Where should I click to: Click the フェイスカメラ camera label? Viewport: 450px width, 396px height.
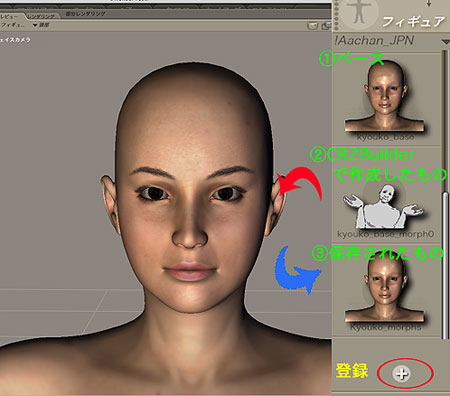pyautogui.click(x=15, y=40)
